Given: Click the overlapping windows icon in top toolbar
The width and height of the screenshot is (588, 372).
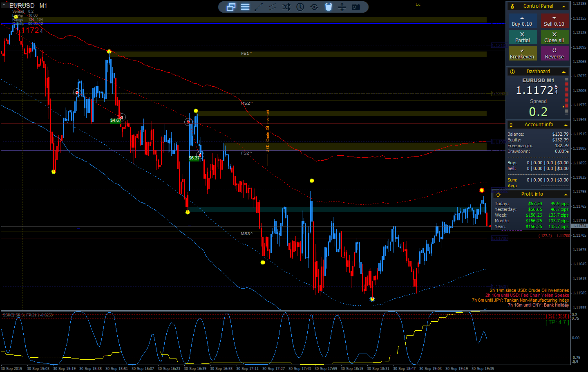Looking at the screenshot, I should pyautogui.click(x=231, y=7).
